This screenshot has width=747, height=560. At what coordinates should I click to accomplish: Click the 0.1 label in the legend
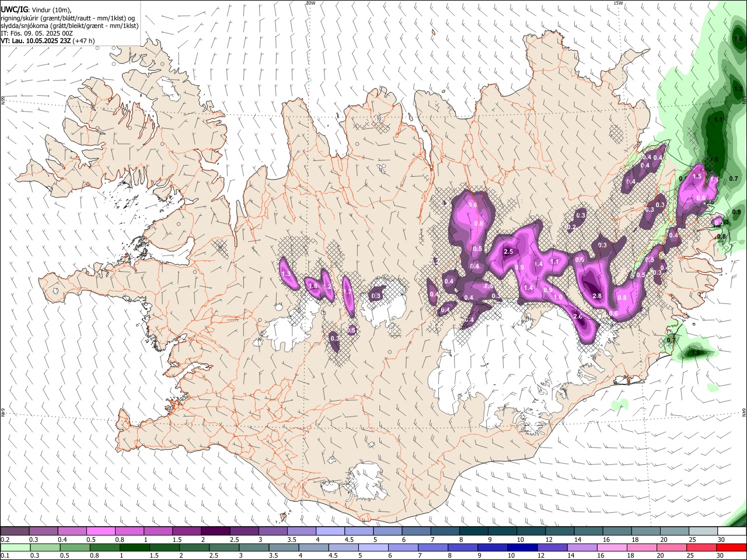(4, 556)
